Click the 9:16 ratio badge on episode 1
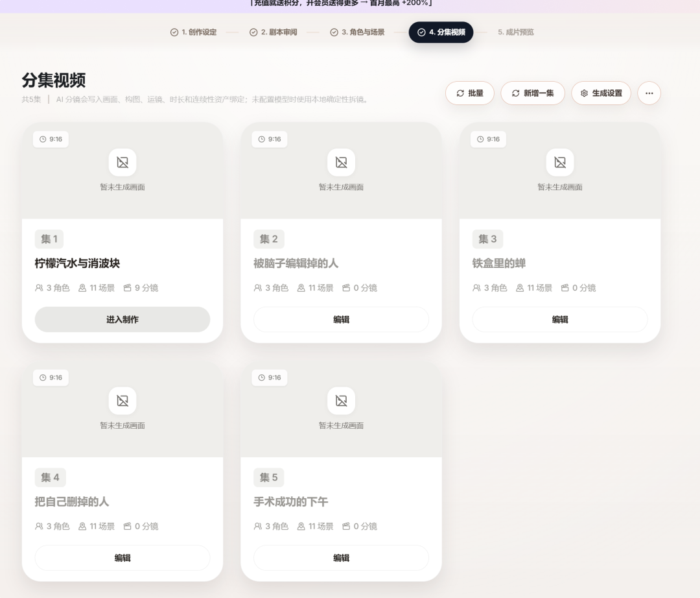Screen dimensions: 700x598 tap(51, 139)
